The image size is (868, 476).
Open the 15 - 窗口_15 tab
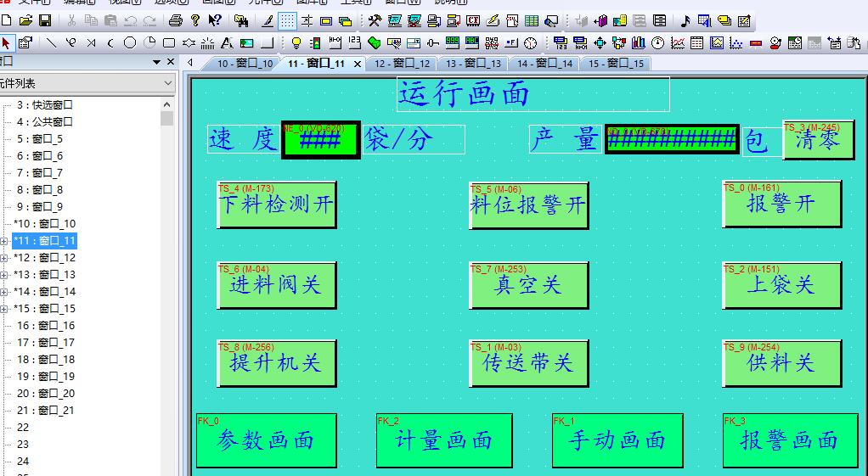pos(616,64)
